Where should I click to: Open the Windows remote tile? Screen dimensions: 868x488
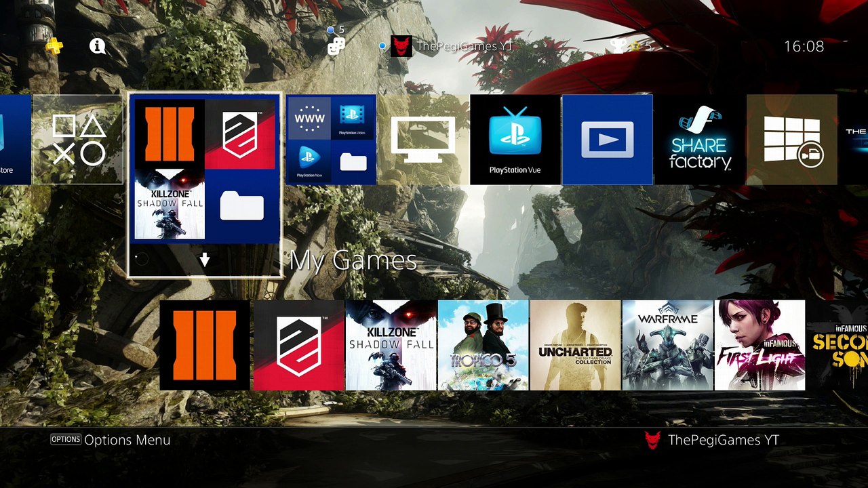pos(792,140)
